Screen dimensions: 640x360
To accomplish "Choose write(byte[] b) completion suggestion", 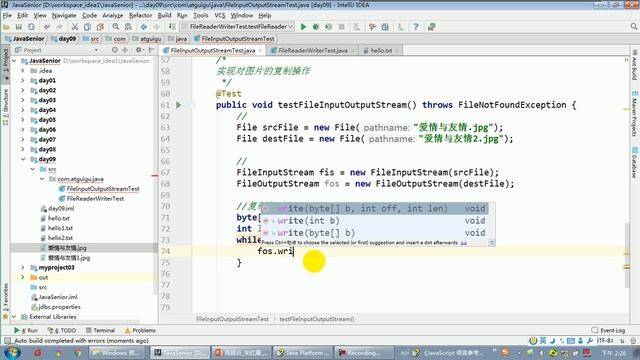I will 374,233.
